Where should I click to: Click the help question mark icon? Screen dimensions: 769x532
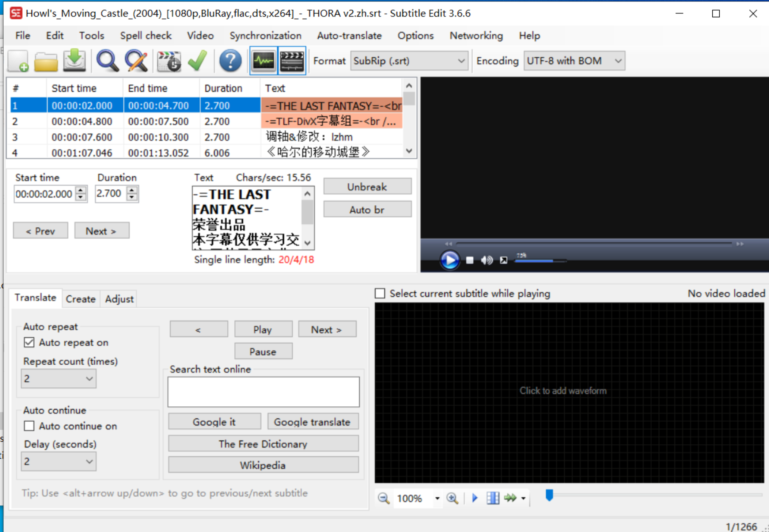click(x=230, y=61)
